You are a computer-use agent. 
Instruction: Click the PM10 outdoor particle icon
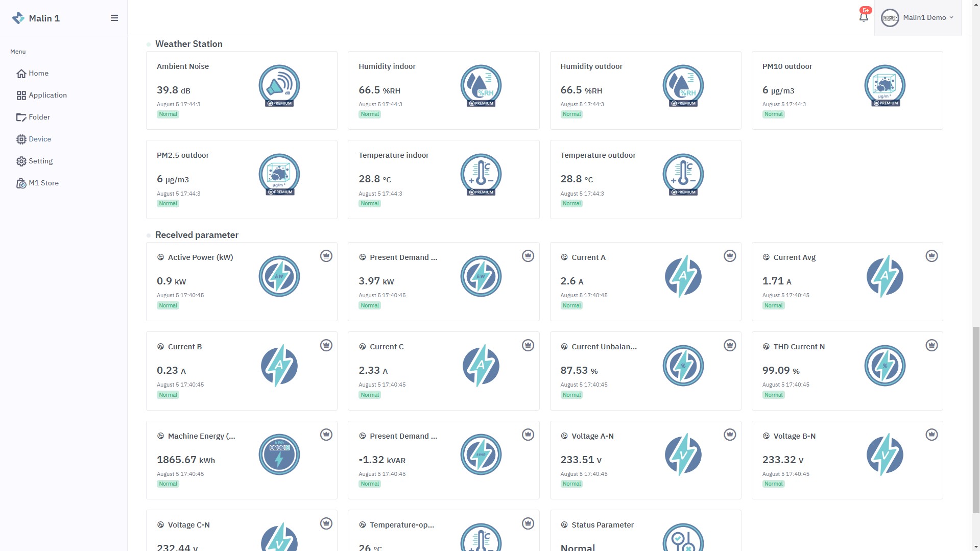coord(885,85)
